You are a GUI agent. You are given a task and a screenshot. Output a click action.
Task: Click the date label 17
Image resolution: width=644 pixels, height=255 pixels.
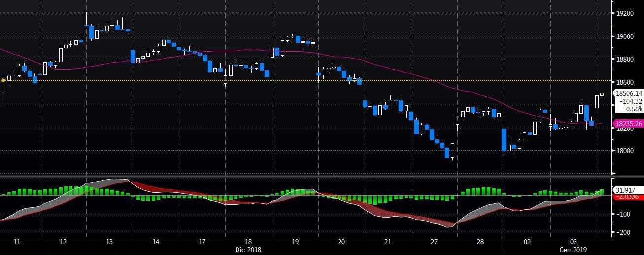[202, 242]
